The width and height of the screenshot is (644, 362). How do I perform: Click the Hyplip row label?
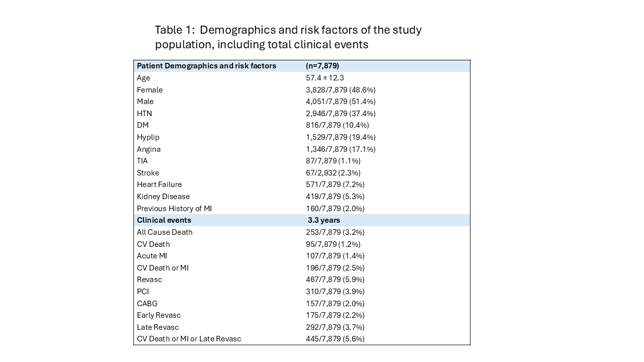pos(148,137)
